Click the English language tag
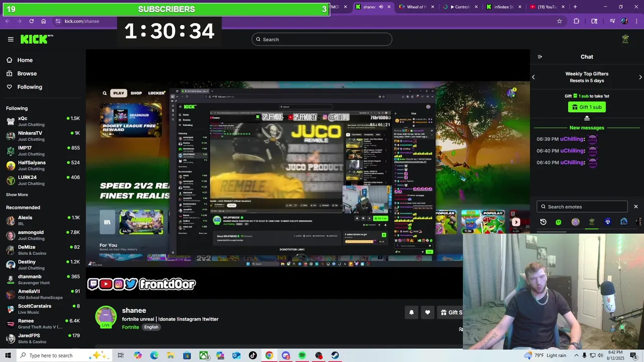This screenshot has height=362, width=644. 151,327
